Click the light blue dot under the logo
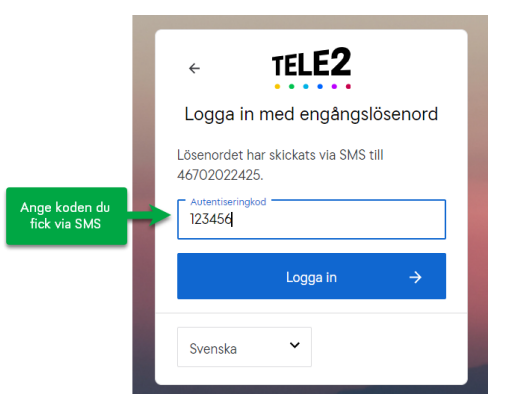The width and height of the screenshot is (511, 411). pos(306,87)
